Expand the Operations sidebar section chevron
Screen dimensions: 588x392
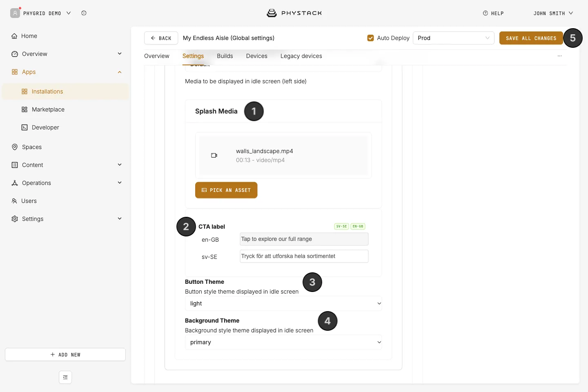point(120,183)
